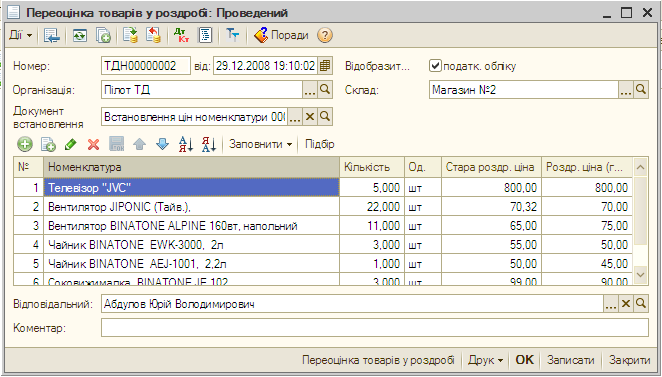Click the table scrollbar down arrow
The image size is (662, 377).
(640, 275)
